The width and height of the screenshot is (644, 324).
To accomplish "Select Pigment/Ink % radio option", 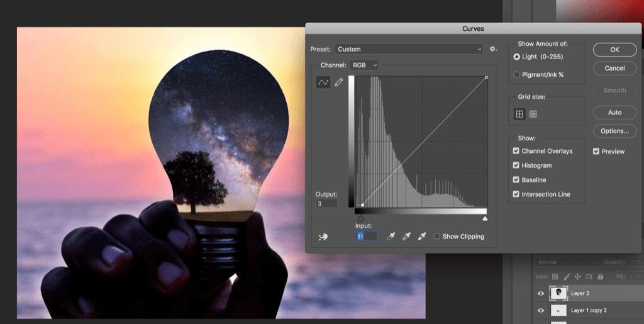I will [x=517, y=75].
